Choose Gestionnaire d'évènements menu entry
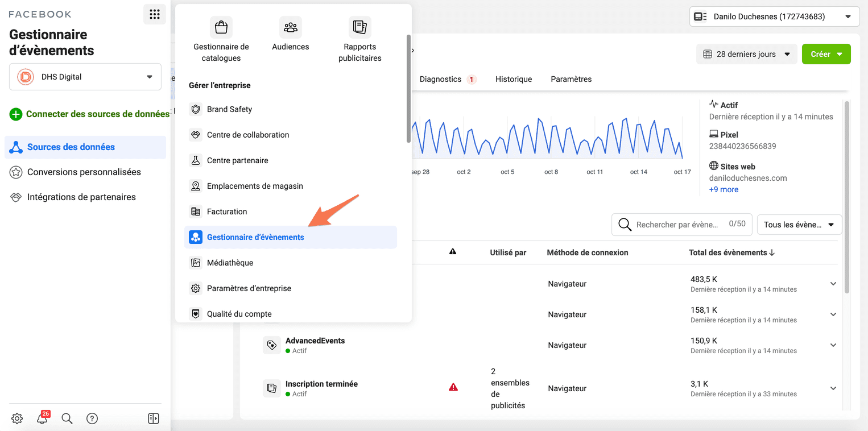Viewport: 868px width, 431px height. pyautogui.click(x=291, y=237)
